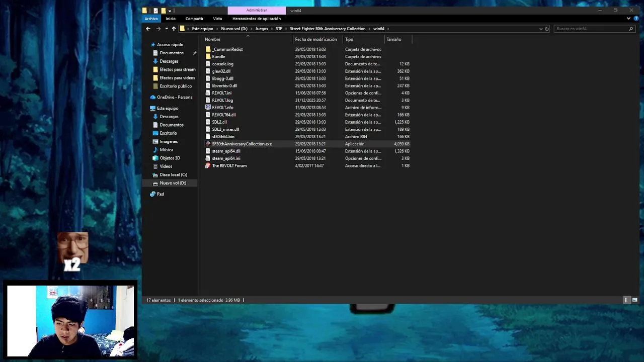Image resolution: width=644 pixels, height=362 pixels.
Task: Open the quick access toolbar customize dropdown
Action: [170, 11]
